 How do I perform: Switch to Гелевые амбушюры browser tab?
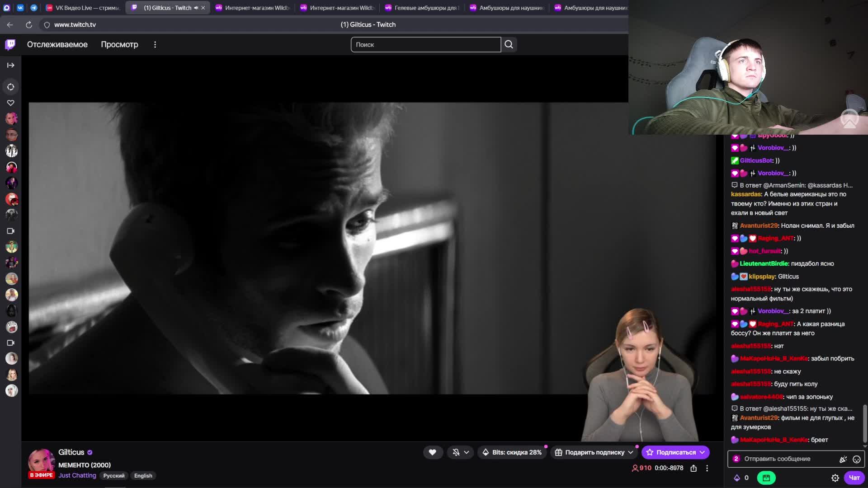point(422,8)
